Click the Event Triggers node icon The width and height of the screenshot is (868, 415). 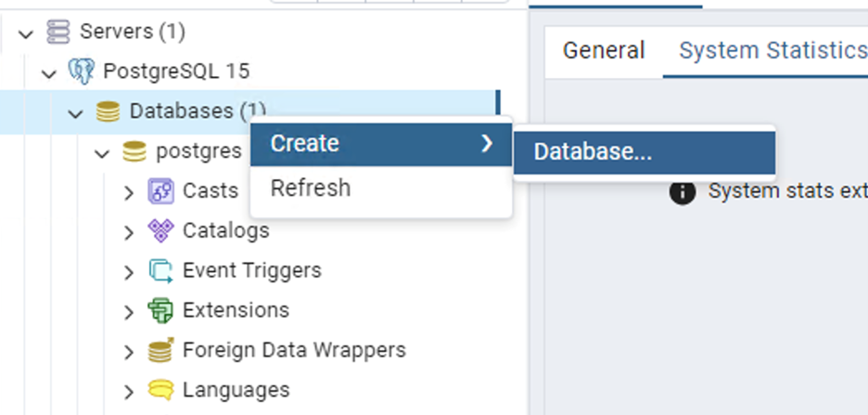click(160, 271)
